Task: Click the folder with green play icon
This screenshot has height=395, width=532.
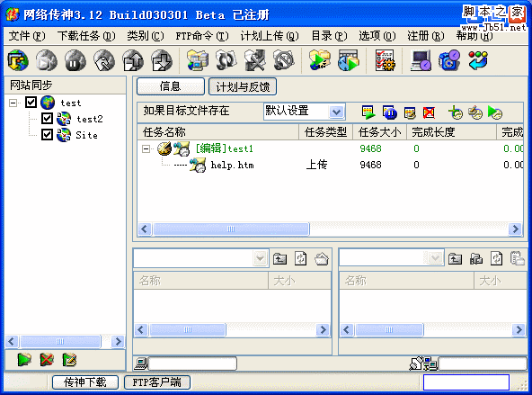Action: [320, 61]
